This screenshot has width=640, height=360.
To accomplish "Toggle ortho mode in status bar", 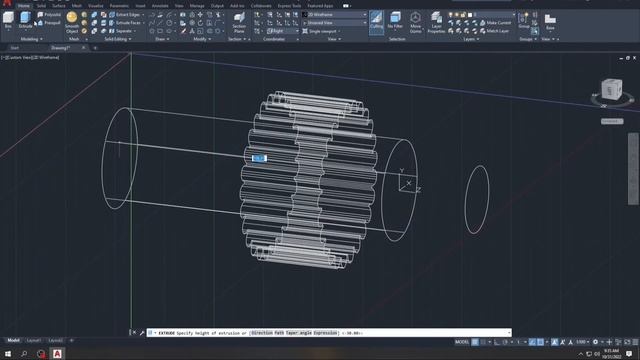I will point(497,342).
